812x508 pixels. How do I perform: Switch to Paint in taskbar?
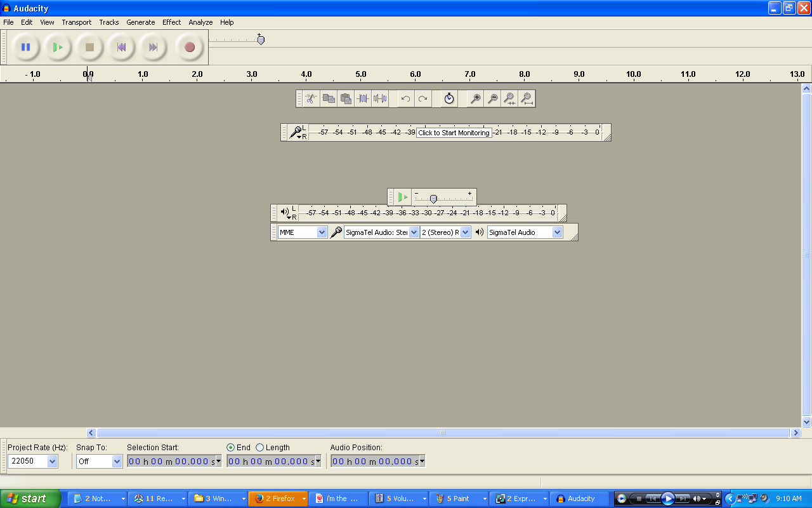pos(459,498)
